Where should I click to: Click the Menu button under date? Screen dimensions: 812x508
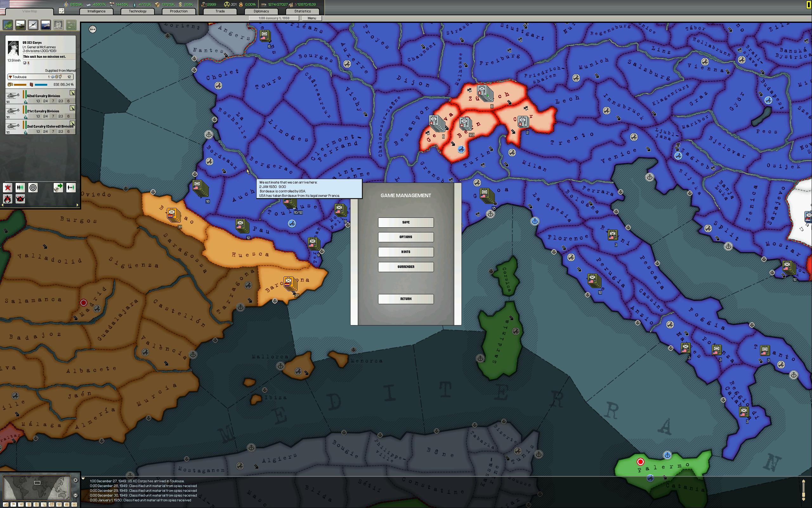click(312, 18)
